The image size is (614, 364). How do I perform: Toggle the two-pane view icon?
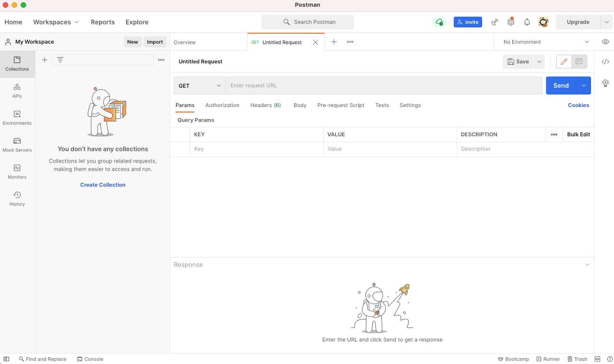coord(597,359)
